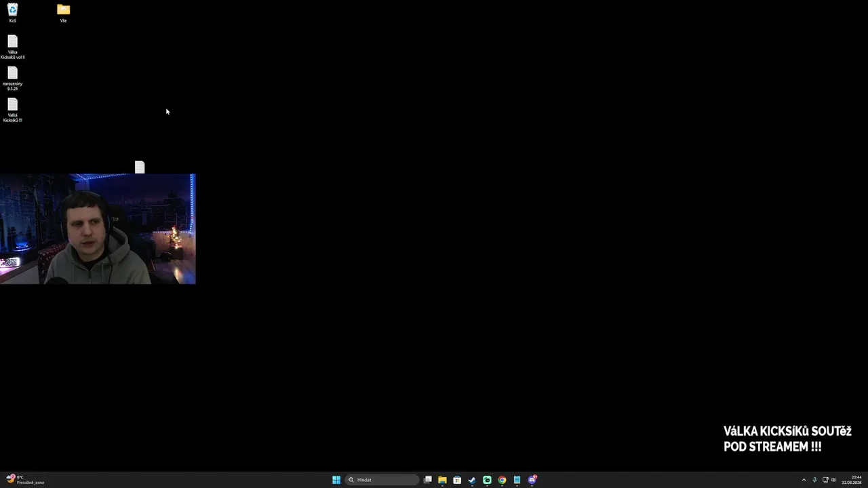Click the webcam overlay thumbnail

point(98,229)
